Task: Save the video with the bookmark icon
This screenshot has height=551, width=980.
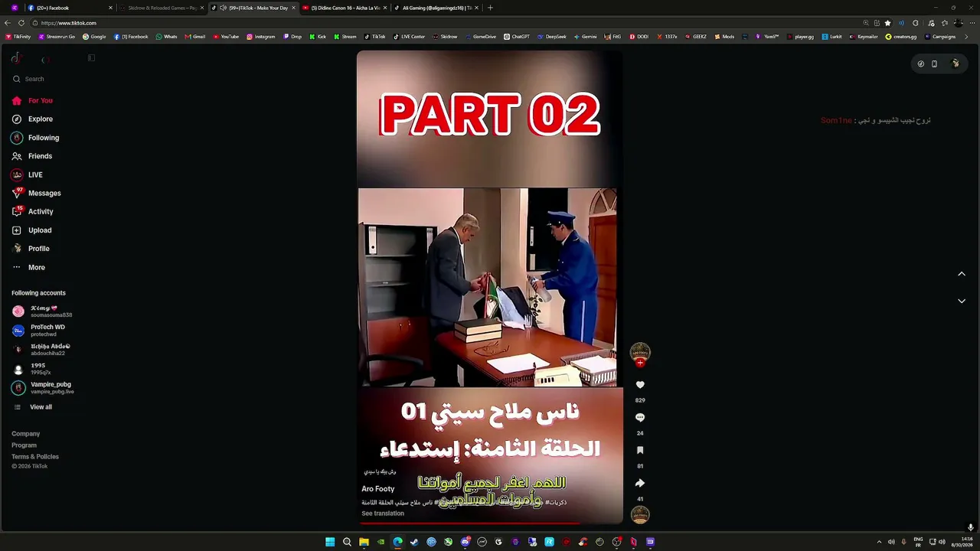Action: pyautogui.click(x=640, y=451)
